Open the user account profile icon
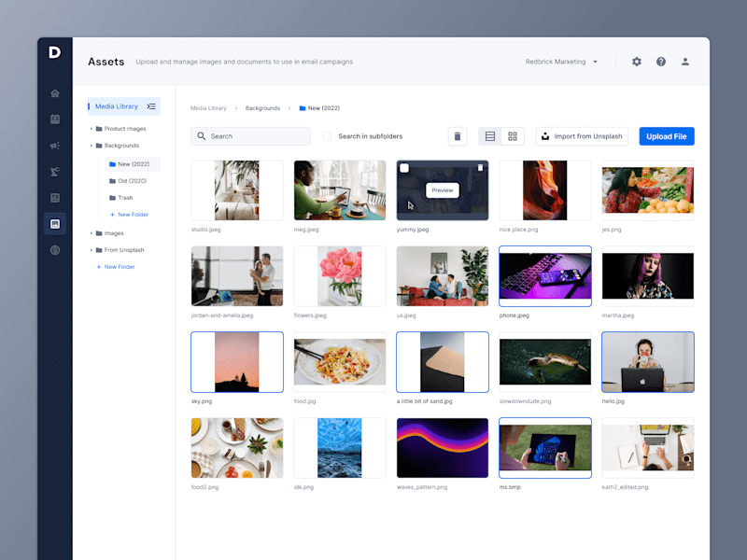The height and width of the screenshot is (560, 747). [685, 62]
